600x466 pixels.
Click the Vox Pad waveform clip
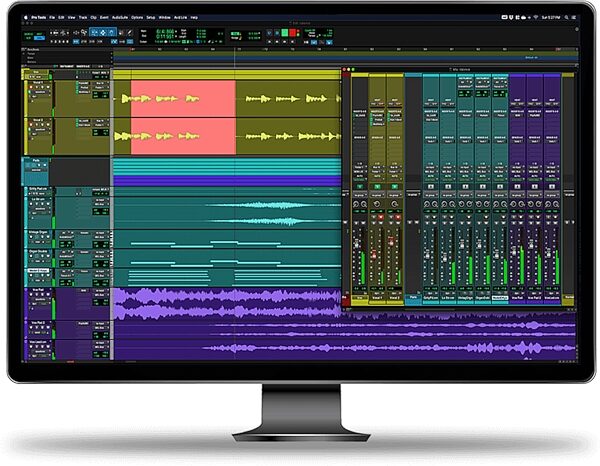[x=227, y=304]
